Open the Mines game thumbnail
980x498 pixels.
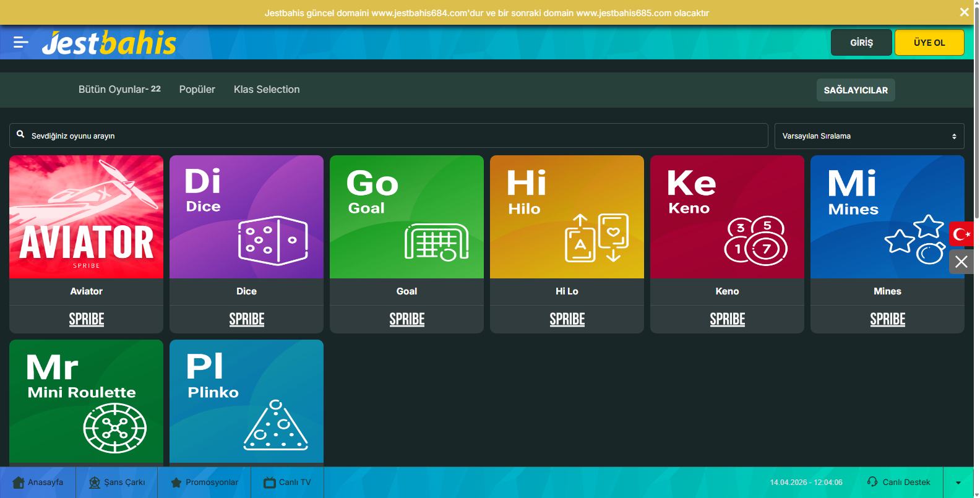[887, 217]
